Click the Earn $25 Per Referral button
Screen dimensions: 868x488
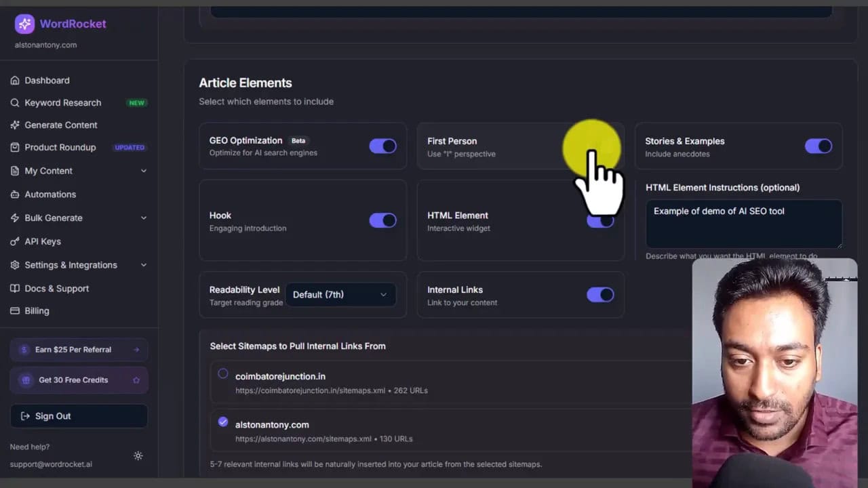(x=79, y=349)
